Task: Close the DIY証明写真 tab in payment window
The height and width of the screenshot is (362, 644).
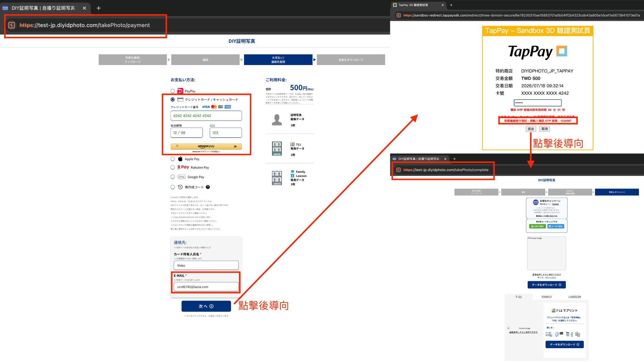Action: click(x=84, y=8)
